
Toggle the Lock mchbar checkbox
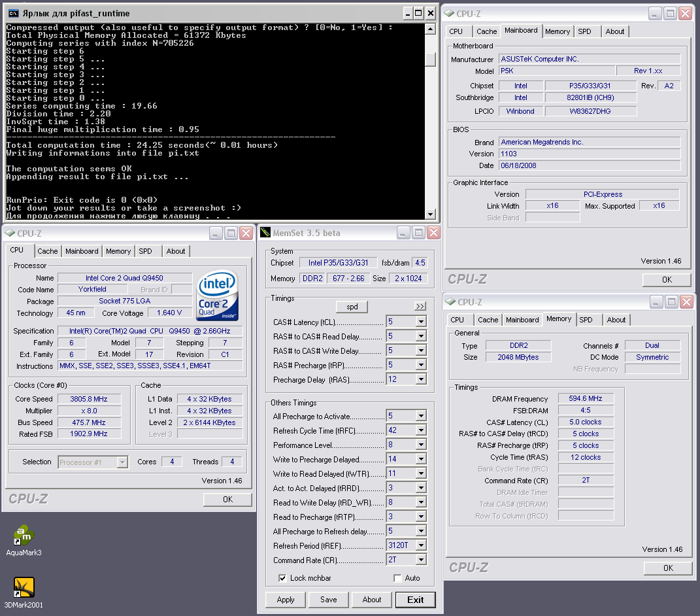click(x=282, y=578)
